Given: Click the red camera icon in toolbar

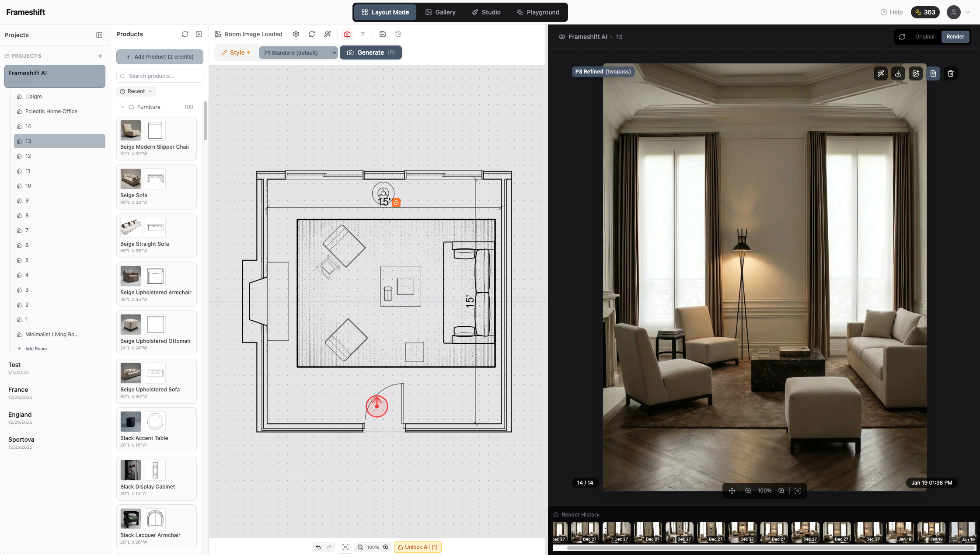Looking at the screenshot, I should (347, 34).
